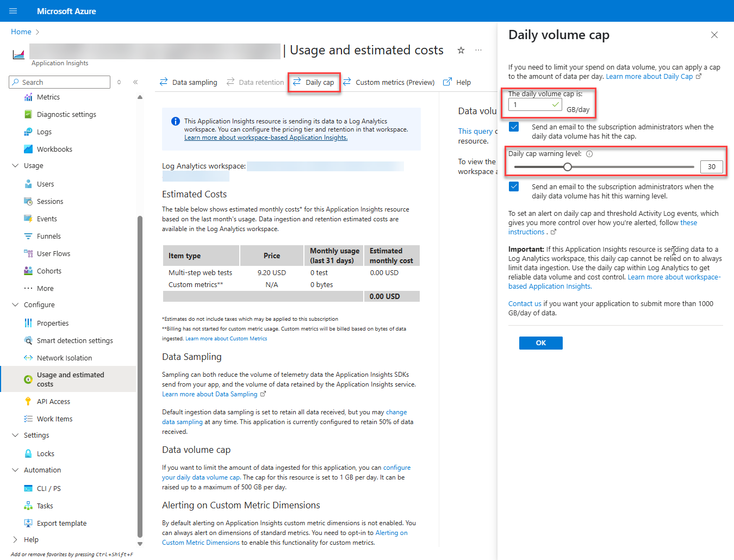This screenshot has height=560, width=734.
Task: Expand the Help section in sidebar
Action: pos(15,540)
